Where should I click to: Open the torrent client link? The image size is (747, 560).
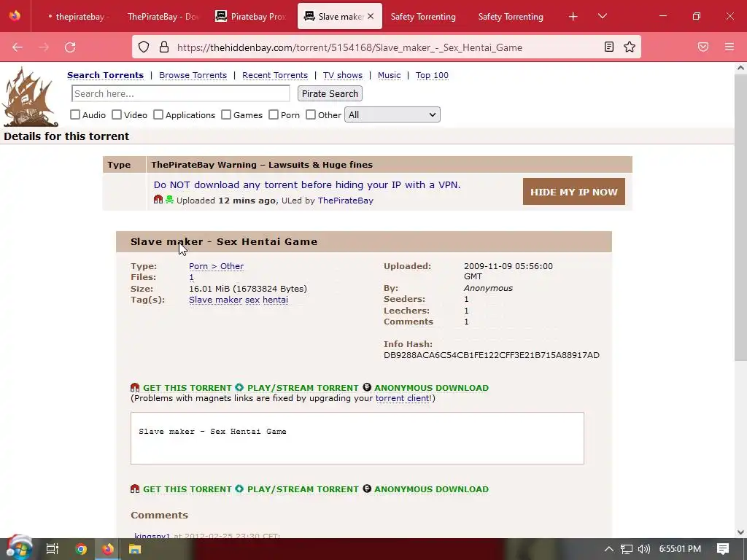pos(403,398)
